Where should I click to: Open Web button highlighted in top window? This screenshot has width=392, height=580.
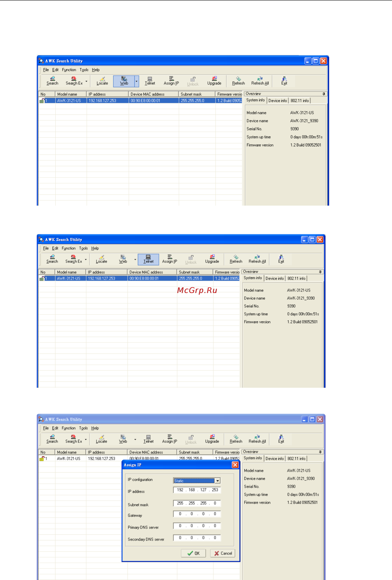[x=124, y=81]
